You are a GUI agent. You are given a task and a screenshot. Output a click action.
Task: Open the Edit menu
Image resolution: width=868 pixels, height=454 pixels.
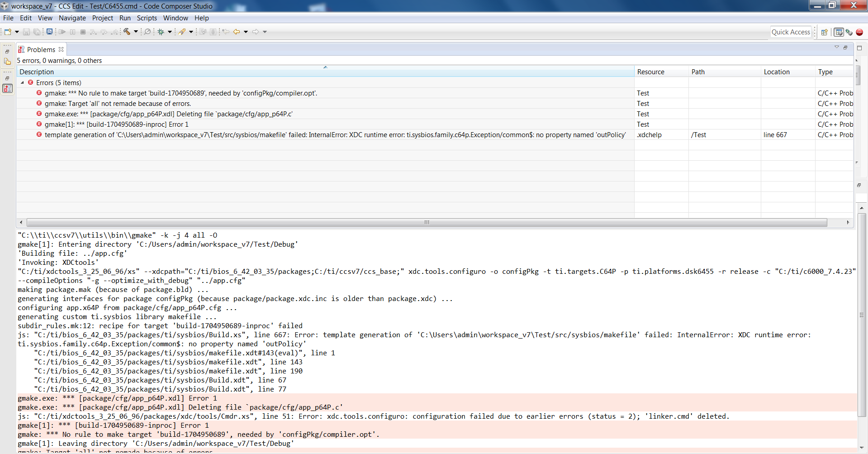coord(26,18)
